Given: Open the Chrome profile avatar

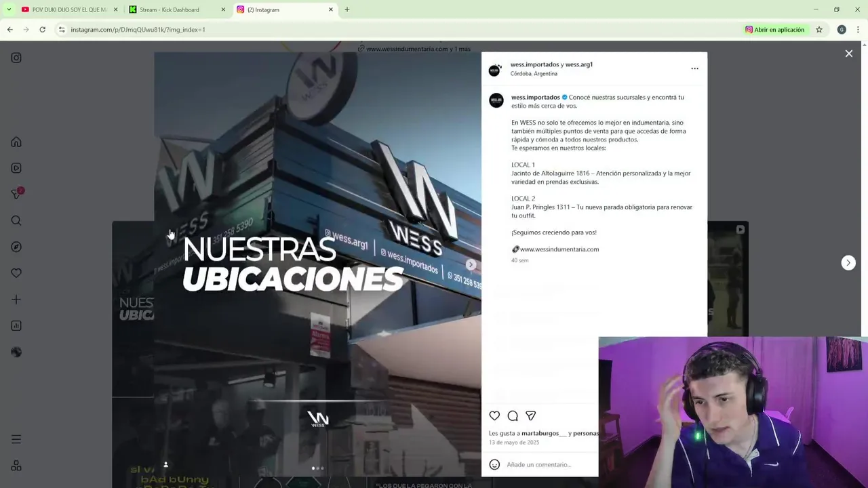Looking at the screenshot, I should [x=842, y=30].
